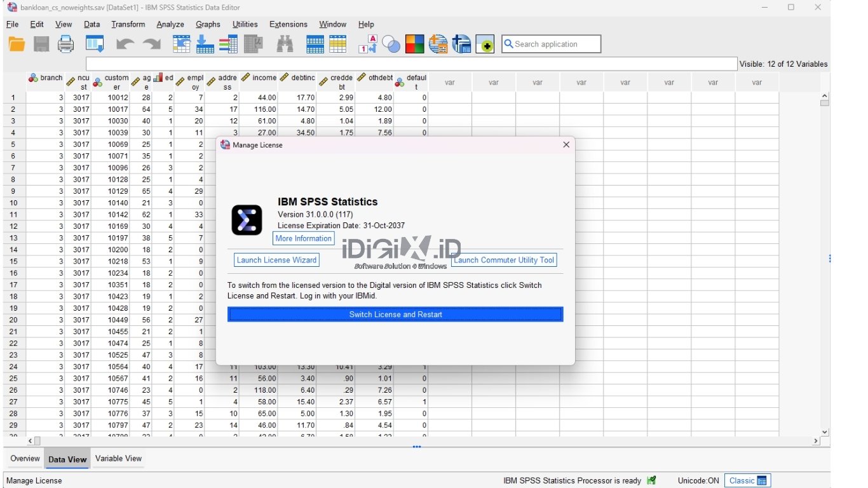Select the income column header

coord(259,82)
